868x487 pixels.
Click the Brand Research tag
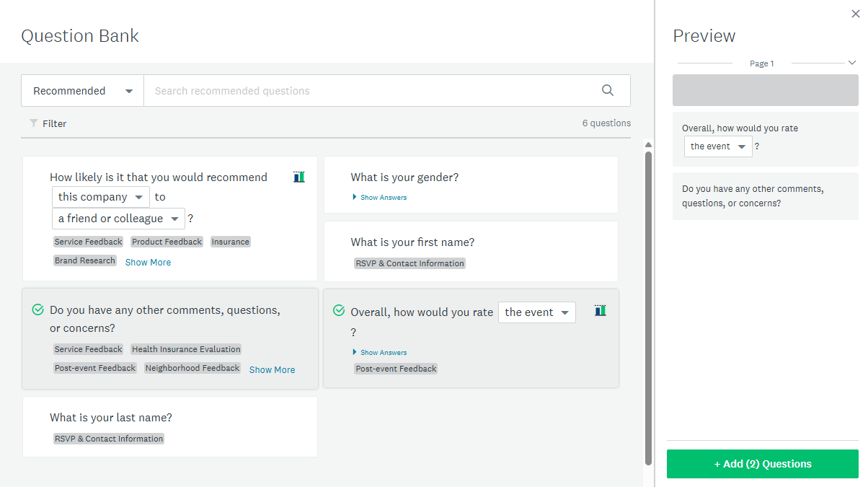[85, 260]
